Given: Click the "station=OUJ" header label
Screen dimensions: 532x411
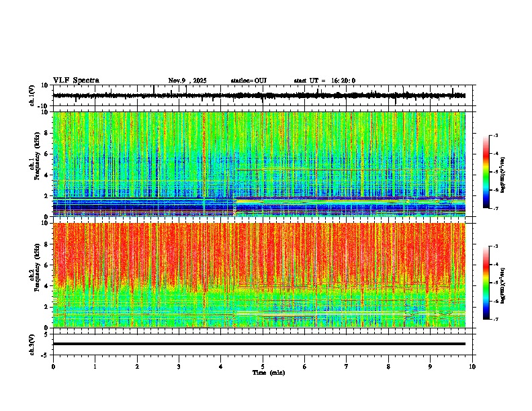Looking at the screenshot, I should point(249,81).
